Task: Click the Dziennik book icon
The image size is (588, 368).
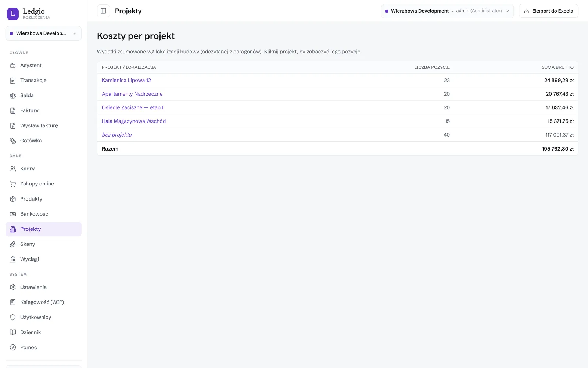Action: [x=13, y=333]
